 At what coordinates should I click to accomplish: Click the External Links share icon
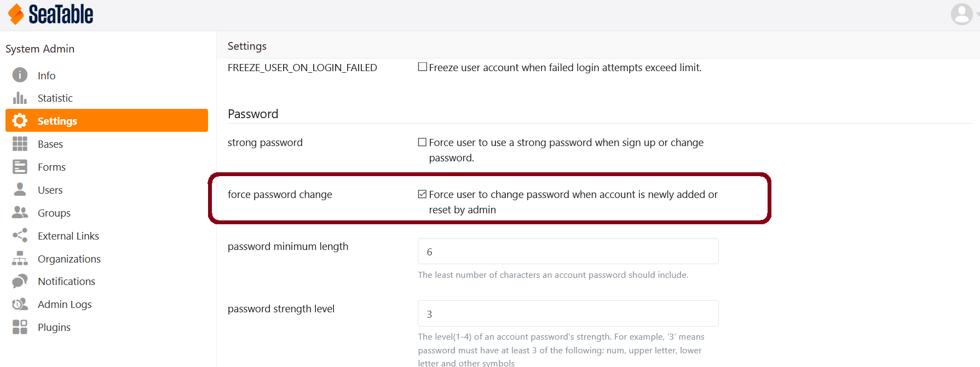click(x=20, y=235)
